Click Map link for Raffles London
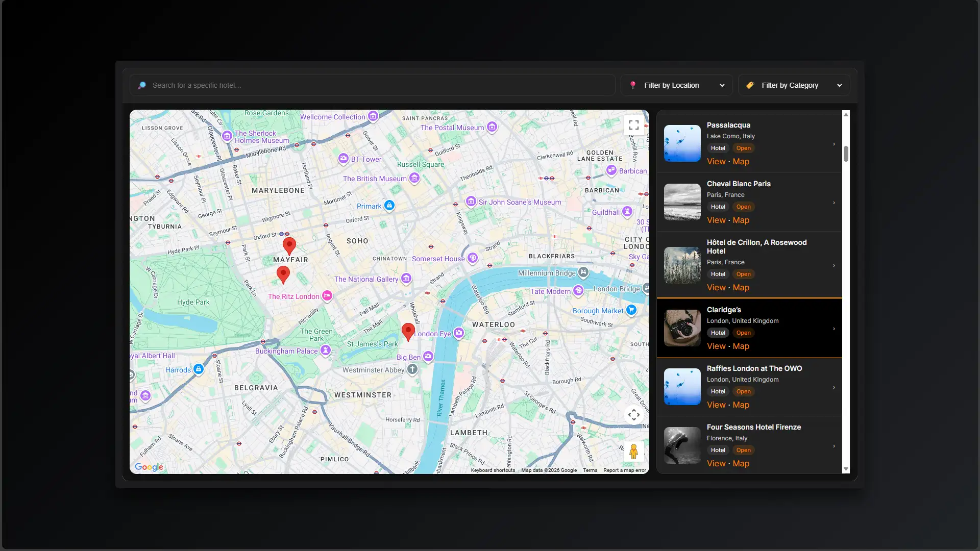This screenshot has height=551, width=980. coord(741,405)
